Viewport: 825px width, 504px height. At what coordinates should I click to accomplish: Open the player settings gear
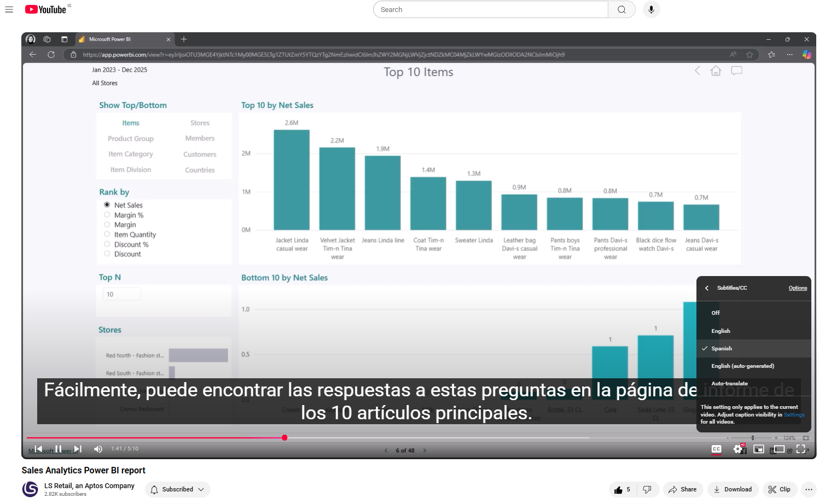click(x=739, y=449)
